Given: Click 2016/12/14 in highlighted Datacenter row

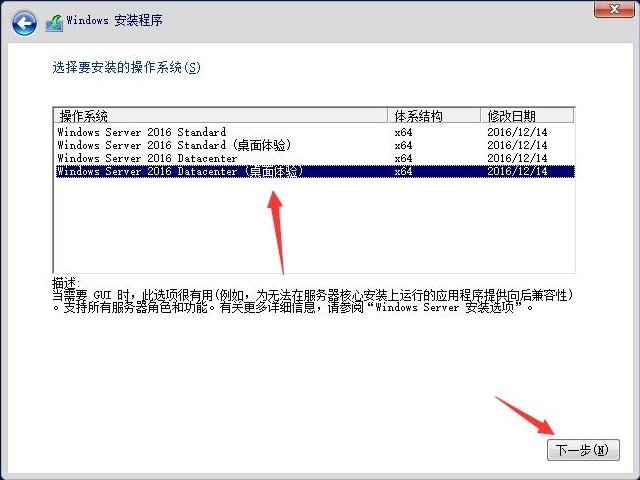Looking at the screenshot, I should pos(517,171).
